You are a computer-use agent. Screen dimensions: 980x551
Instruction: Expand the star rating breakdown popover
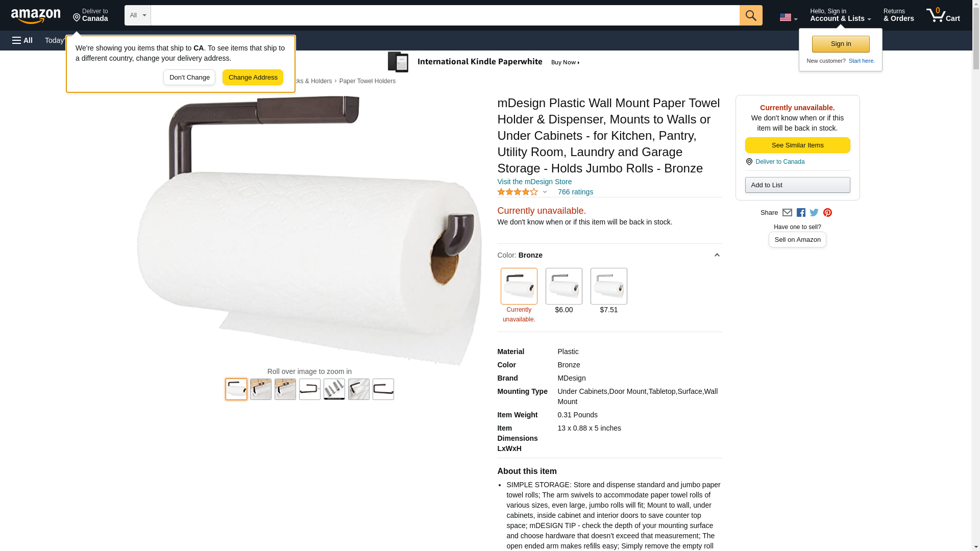coord(522,192)
